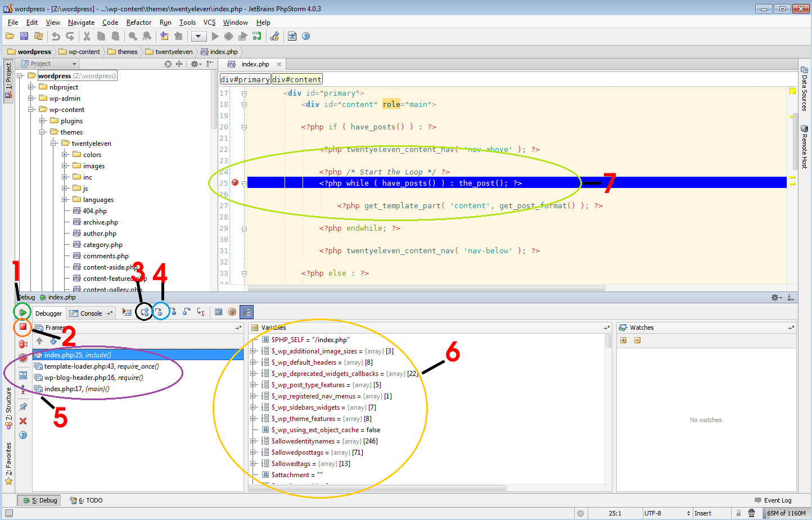Toggle the breakpoint on line 25
This screenshot has height=520, width=812.
[235, 182]
